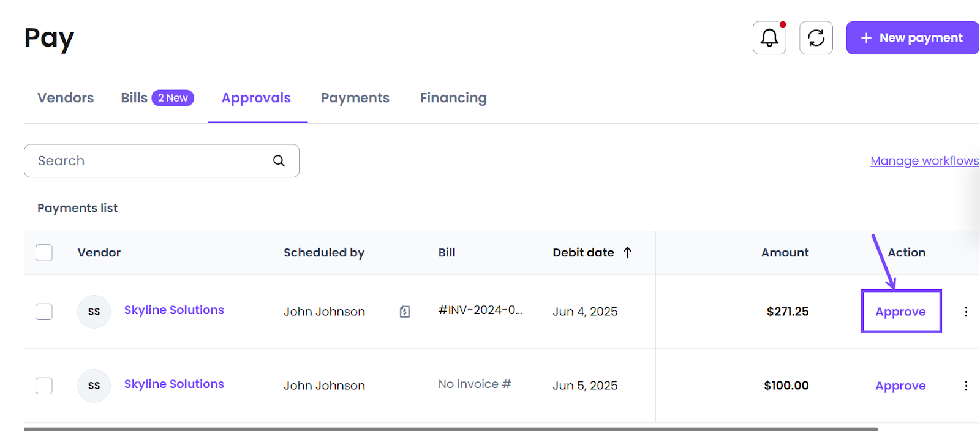Click the SS avatar in the second row
Viewport: 980px width, 437px height.
94,386
